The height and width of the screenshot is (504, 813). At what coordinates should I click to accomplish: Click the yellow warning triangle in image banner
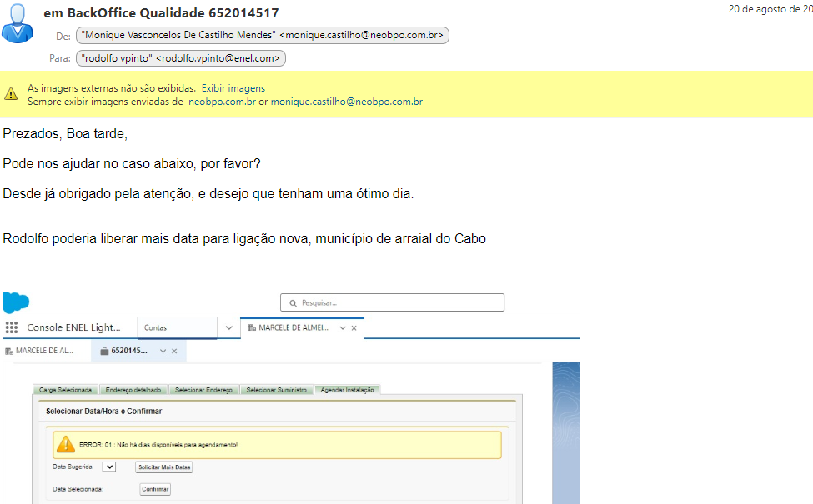tap(11, 94)
